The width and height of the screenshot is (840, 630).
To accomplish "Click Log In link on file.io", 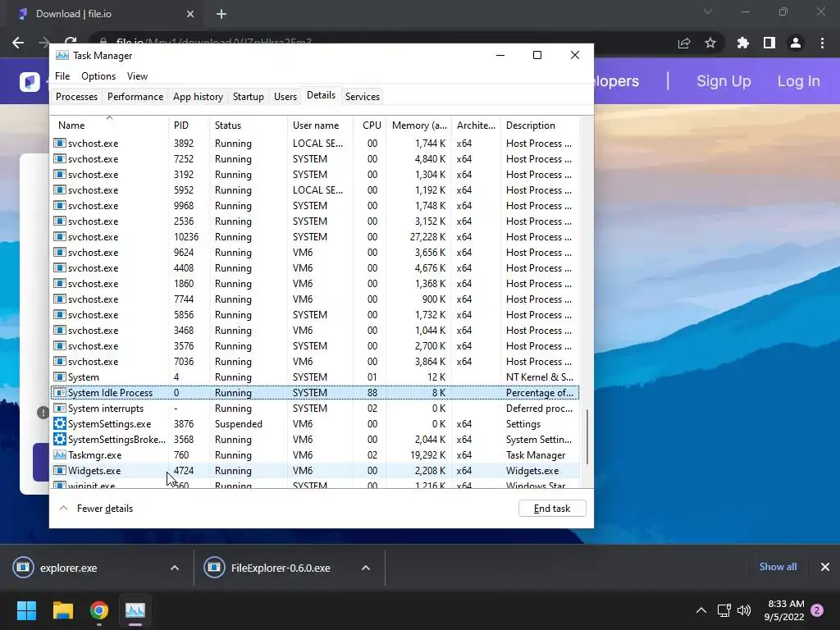I will tap(798, 81).
